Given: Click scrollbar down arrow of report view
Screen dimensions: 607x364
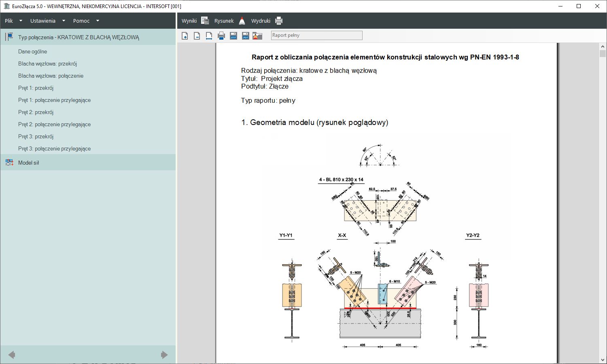Looking at the screenshot, I should click(603, 360).
